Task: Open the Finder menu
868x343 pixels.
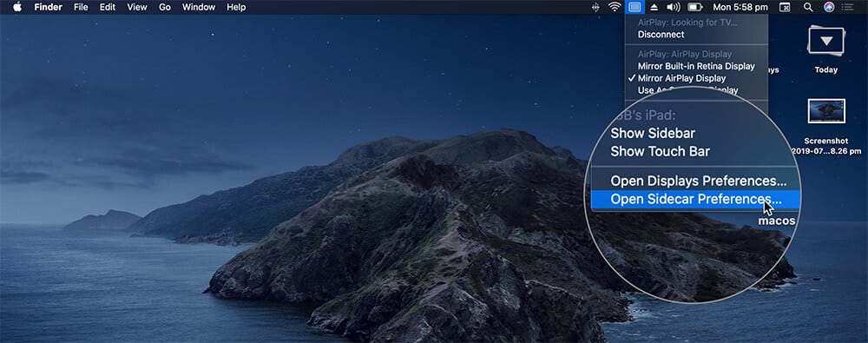Action: tap(48, 7)
